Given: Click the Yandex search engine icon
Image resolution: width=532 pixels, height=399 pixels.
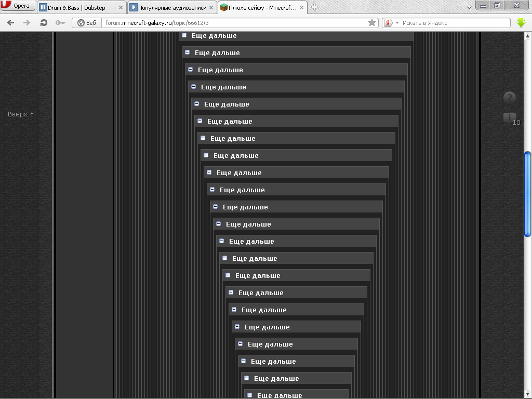Looking at the screenshot, I should [x=388, y=23].
